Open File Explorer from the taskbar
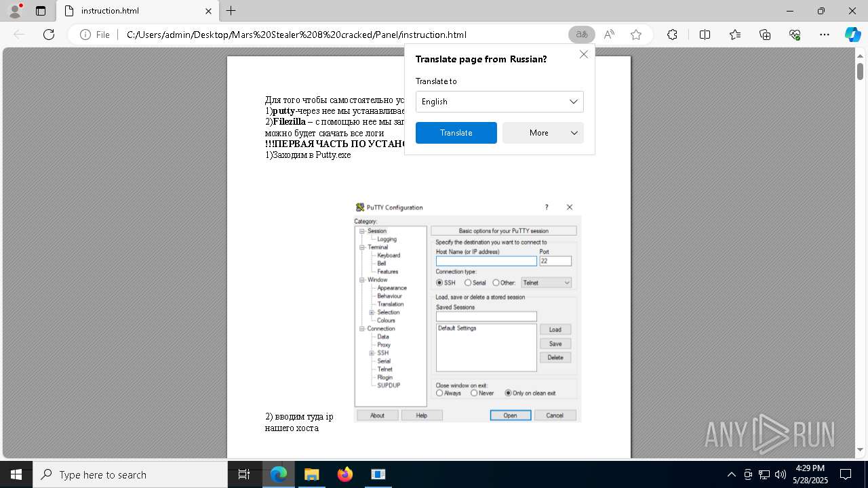 tap(311, 474)
